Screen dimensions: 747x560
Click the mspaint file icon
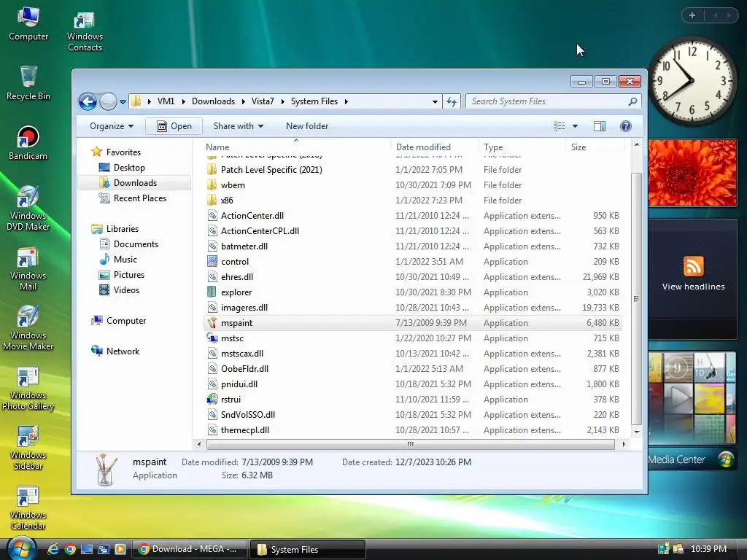point(212,323)
